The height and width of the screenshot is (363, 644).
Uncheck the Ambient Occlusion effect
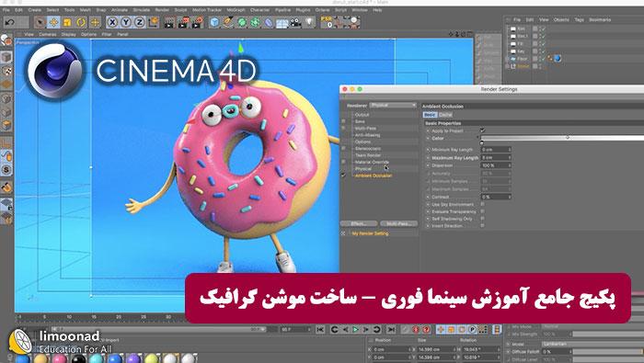click(x=344, y=176)
